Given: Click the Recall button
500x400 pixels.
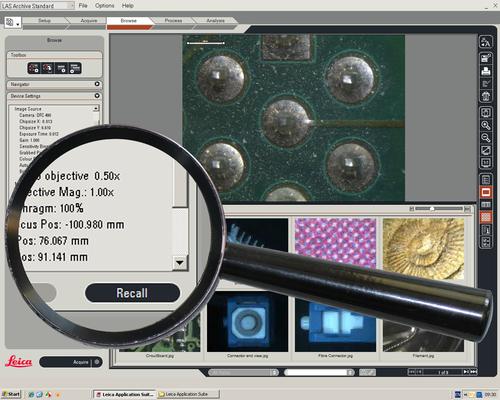Looking at the screenshot, I should pos(132,293).
